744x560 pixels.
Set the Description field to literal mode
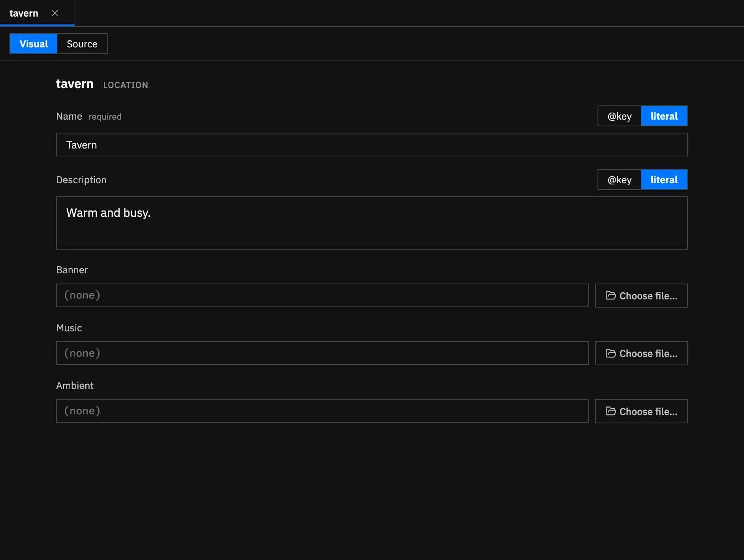click(x=664, y=180)
